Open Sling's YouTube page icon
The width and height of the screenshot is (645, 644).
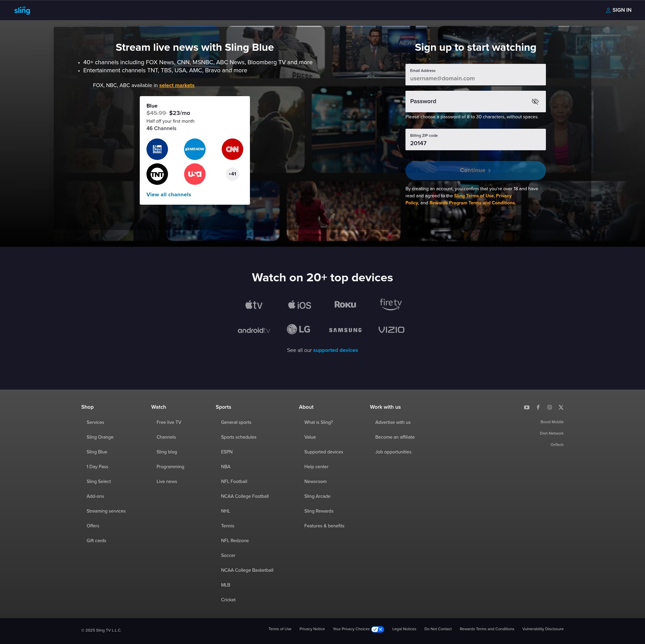click(527, 407)
